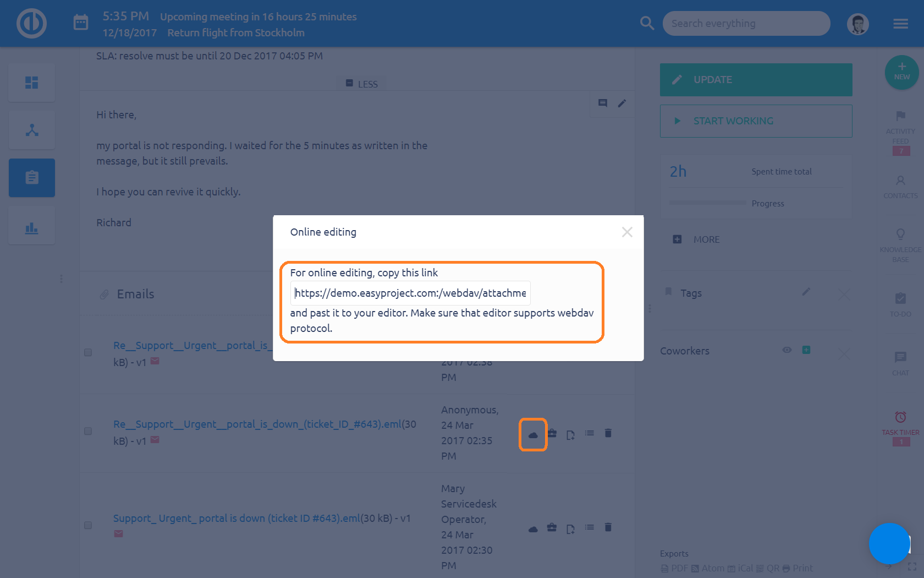This screenshot has width=924, height=578.
Task: Click briefcase icon in Mary Servicedesk row
Action: pos(552,528)
